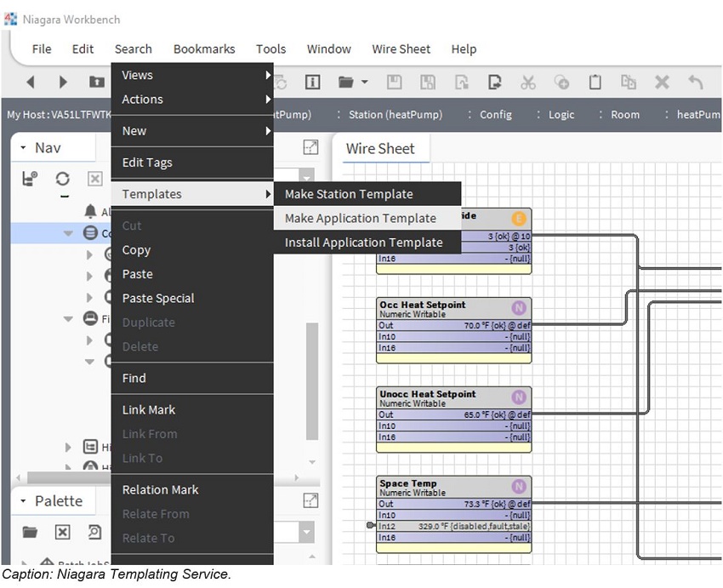Open the Palette pane title dropdown arrow
The height and width of the screenshot is (588, 723).
23,501
